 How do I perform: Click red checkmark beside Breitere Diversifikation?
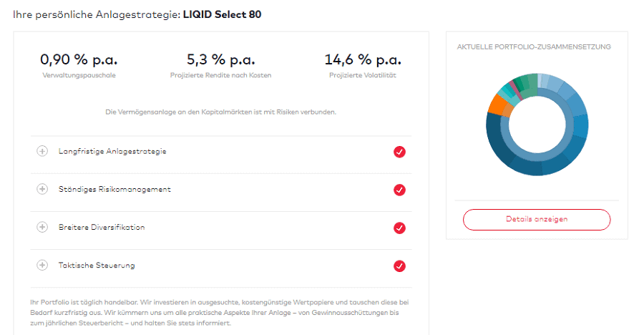coord(399,228)
